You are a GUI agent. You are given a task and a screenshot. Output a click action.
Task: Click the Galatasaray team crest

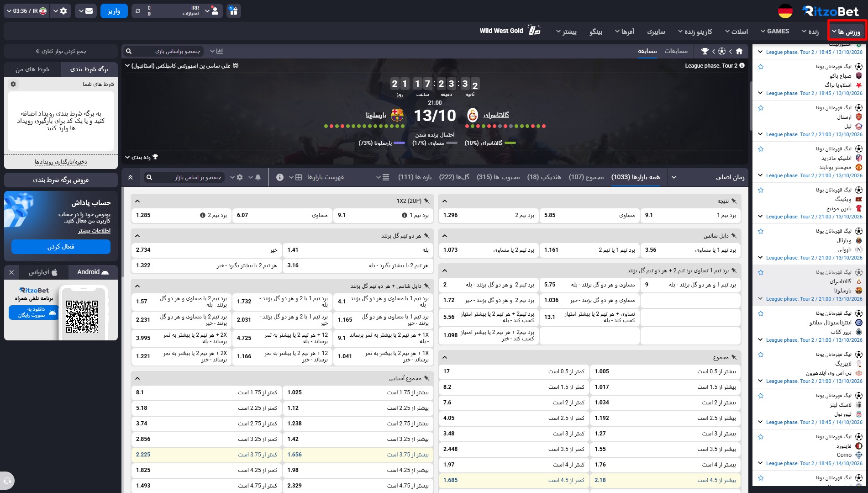coord(473,115)
